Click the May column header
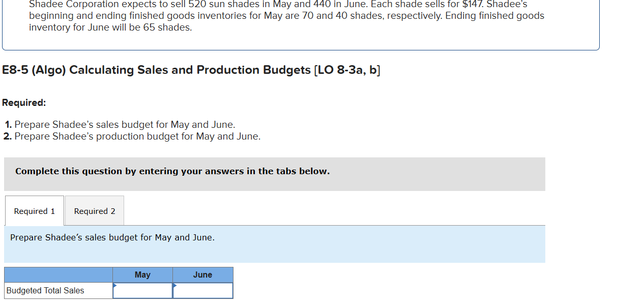644x301 pixels. tap(142, 275)
